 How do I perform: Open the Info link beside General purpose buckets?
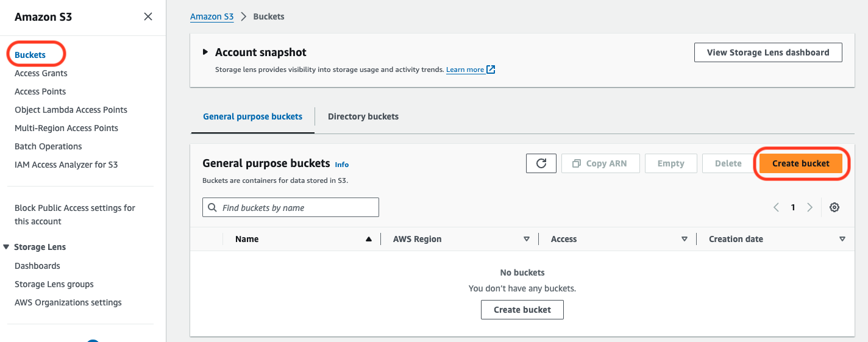(342, 165)
